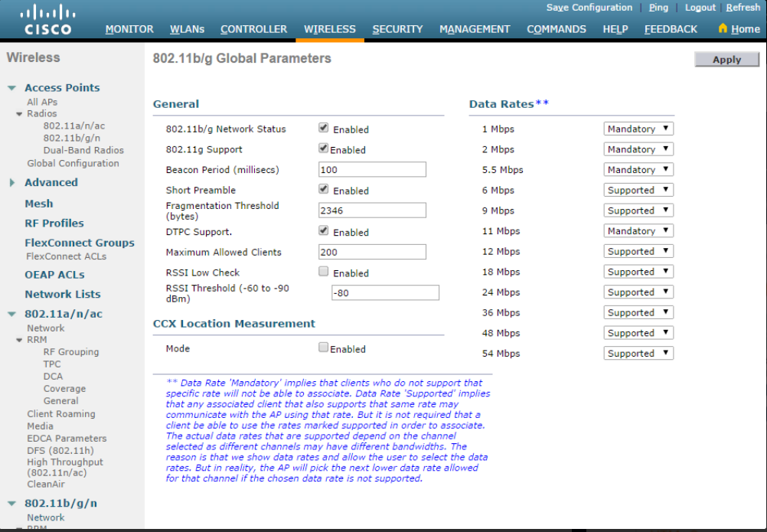The height and width of the screenshot is (532, 767).
Task: Toggle DTPC Support checkbox
Action: (323, 230)
